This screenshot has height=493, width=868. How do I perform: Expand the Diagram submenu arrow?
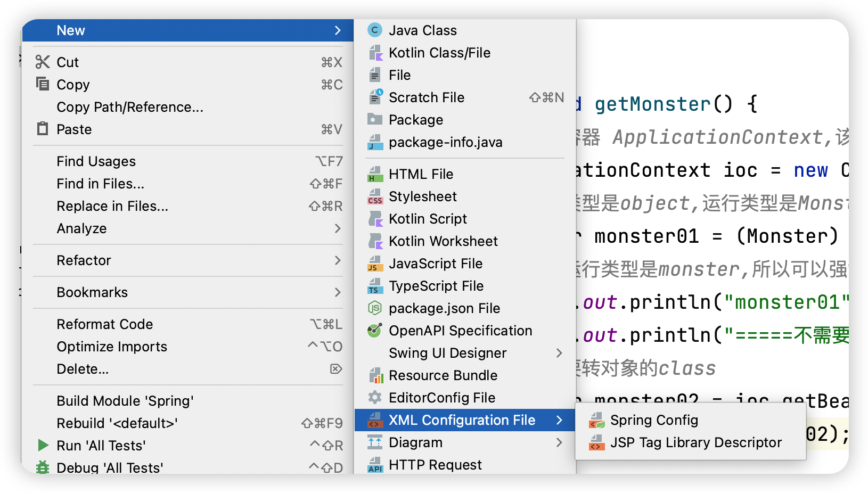tap(559, 442)
